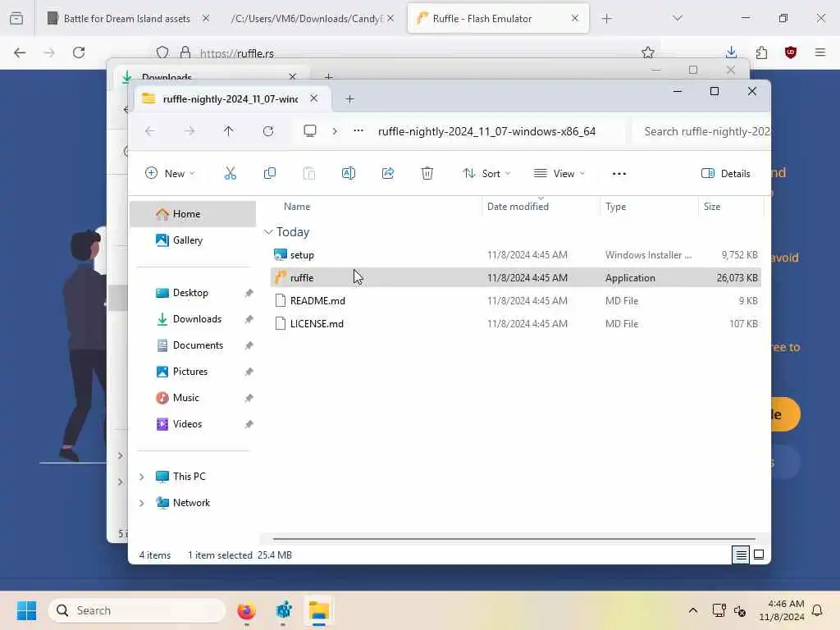The image size is (840, 630).
Task: Select Home in the navigation pane
Action: 193,214
